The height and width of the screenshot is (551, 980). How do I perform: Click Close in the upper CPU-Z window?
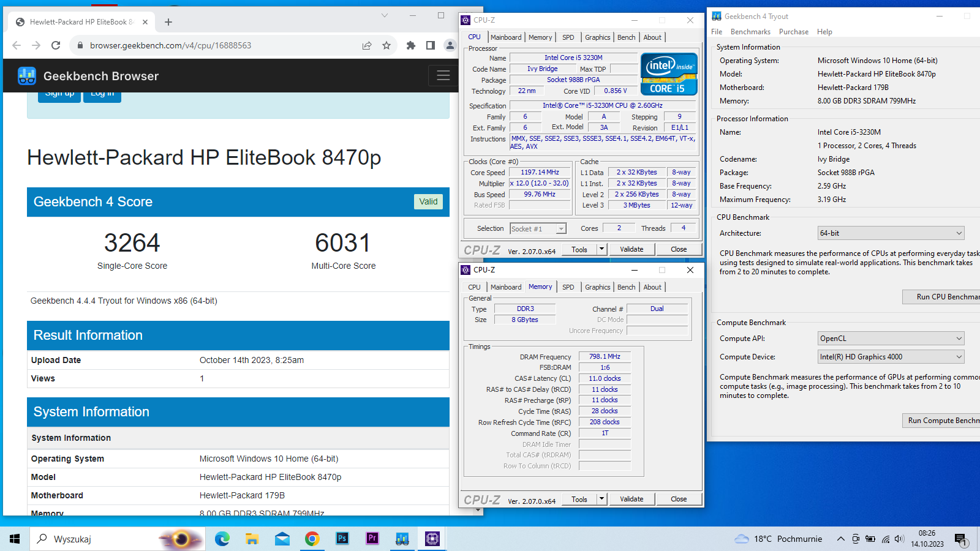coord(679,249)
